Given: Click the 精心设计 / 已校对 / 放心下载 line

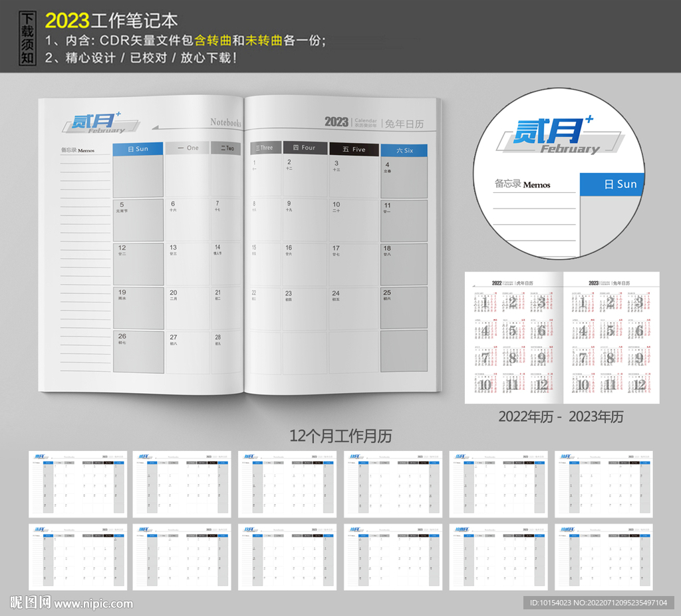Looking at the screenshot, I should 141,58.
